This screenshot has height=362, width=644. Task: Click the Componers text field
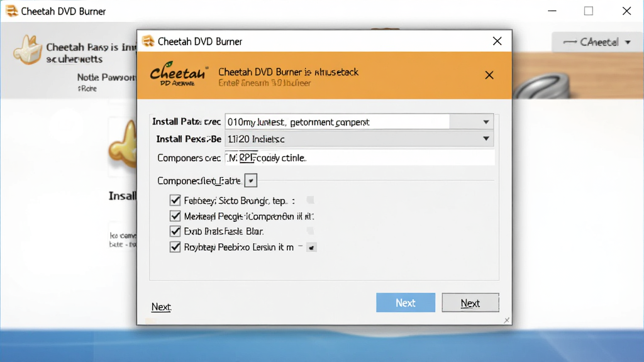359,158
